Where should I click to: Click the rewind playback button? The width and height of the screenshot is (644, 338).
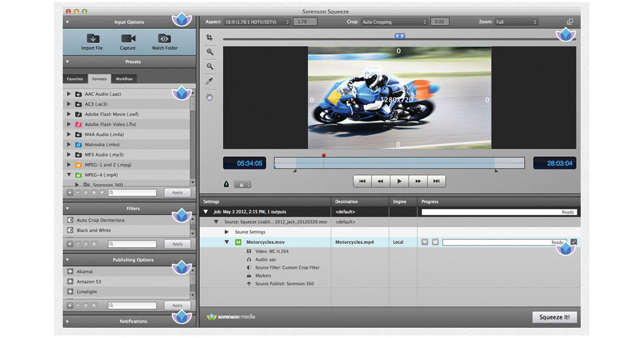coord(381,181)
